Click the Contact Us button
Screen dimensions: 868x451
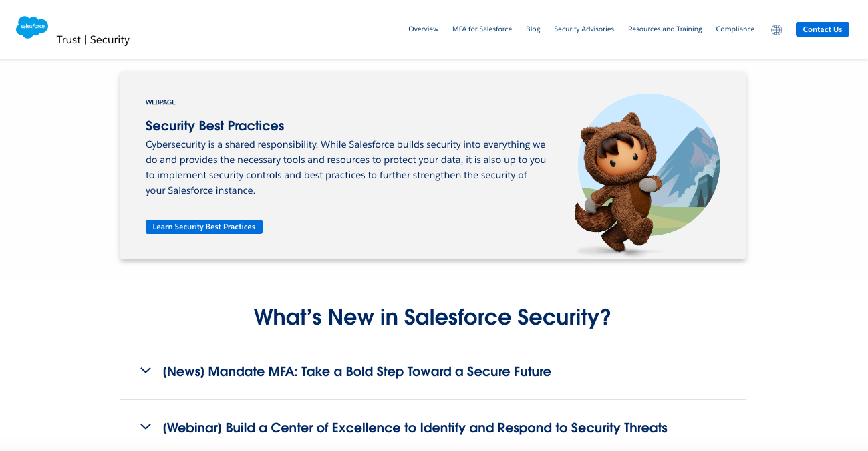822,29
